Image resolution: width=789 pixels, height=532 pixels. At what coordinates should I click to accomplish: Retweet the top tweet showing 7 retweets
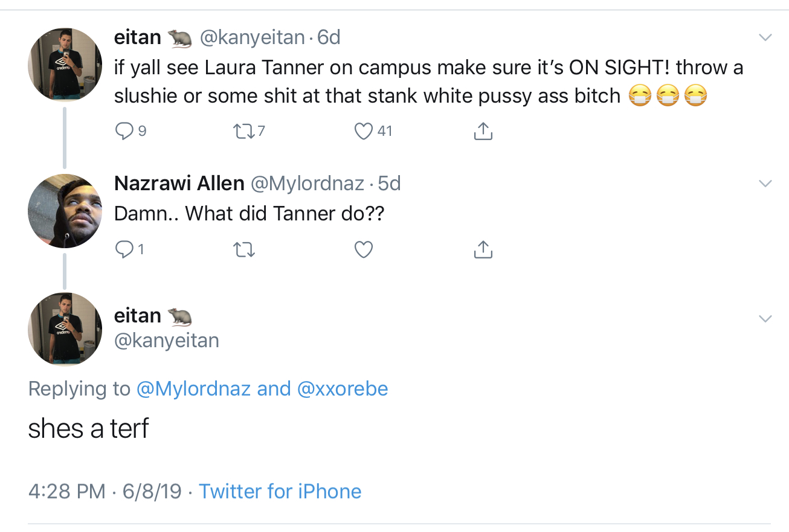click(243, 130)
